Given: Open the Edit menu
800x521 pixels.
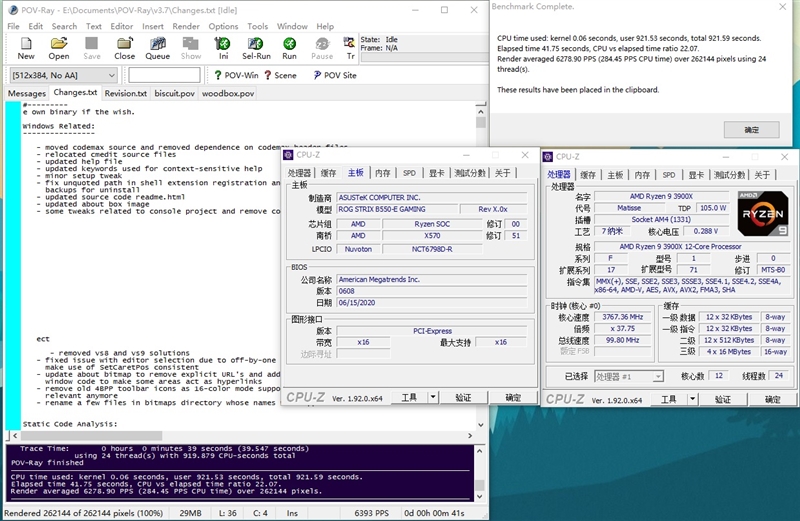Looking at the screenshot, I should pyautogui.click(x=35, y=26).
